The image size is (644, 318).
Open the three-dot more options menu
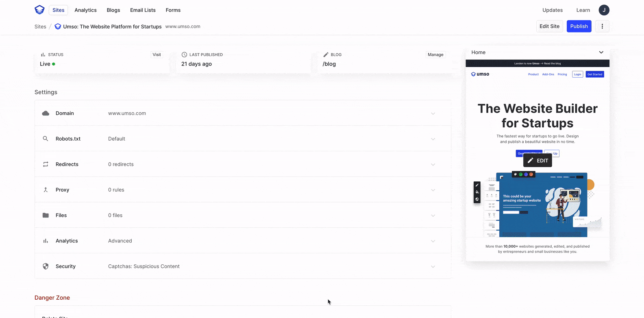[602, 26]
